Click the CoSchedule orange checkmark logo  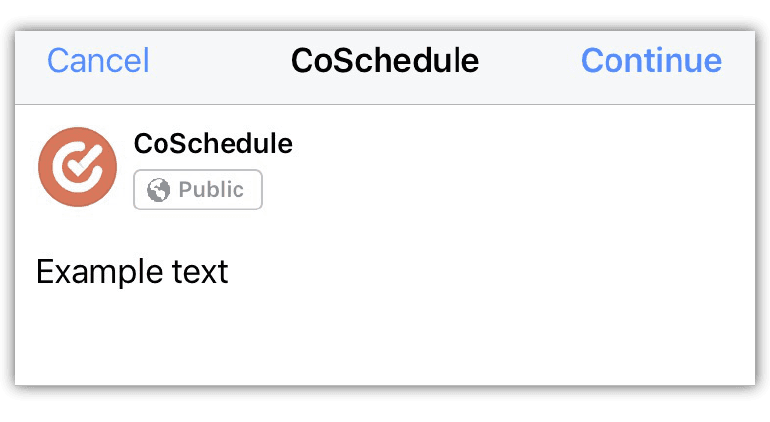[77, 168]
